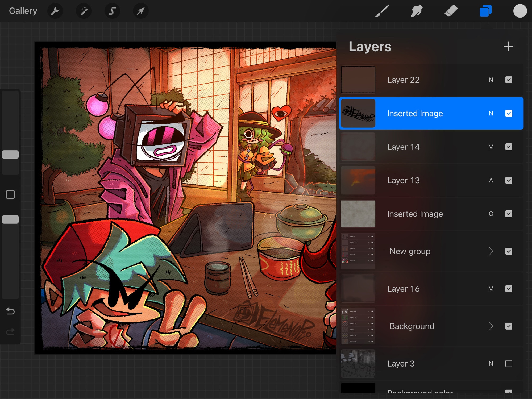The height and width of the screenshot is (399, 532).
Task: Expand the New group chevron
Action: [491, 251]
